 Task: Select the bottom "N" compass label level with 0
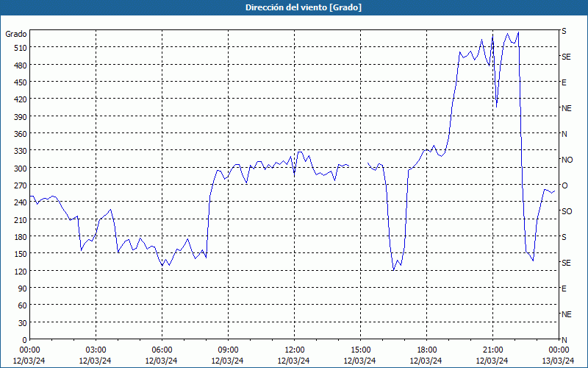564,340
